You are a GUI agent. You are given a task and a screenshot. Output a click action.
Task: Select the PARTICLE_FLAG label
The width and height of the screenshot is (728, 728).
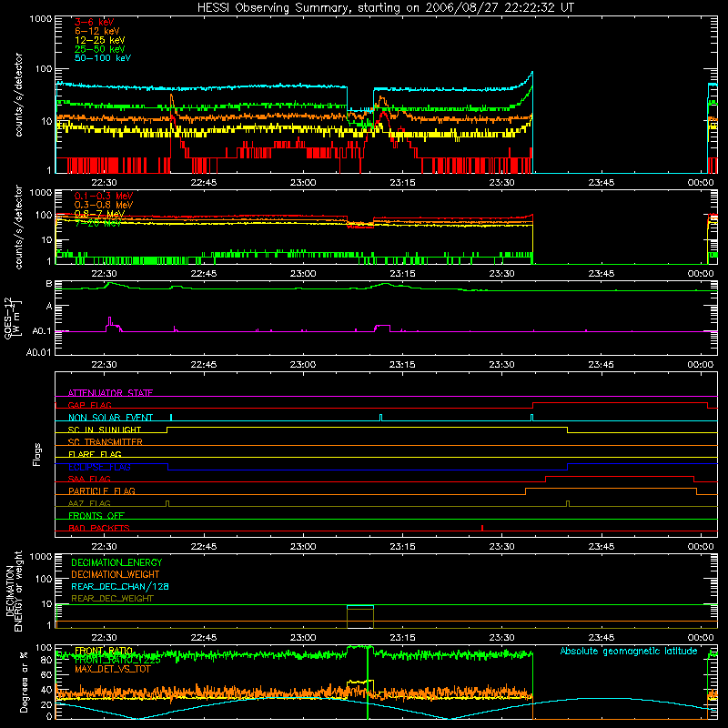(102, 490)
